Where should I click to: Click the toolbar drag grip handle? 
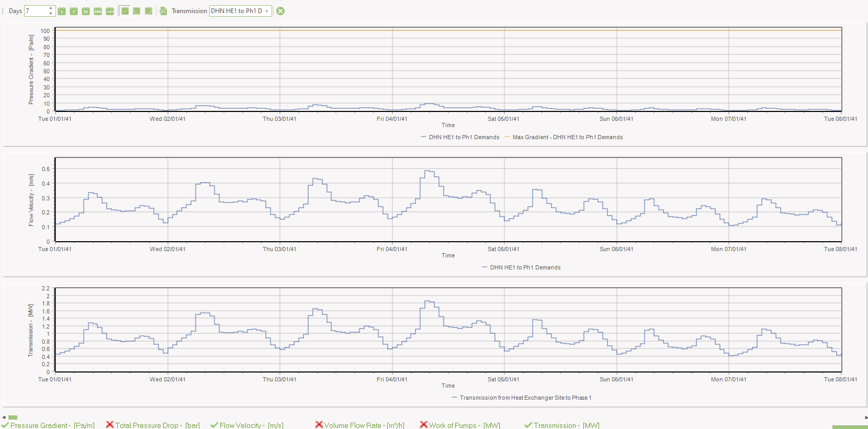tap(3, 11)
